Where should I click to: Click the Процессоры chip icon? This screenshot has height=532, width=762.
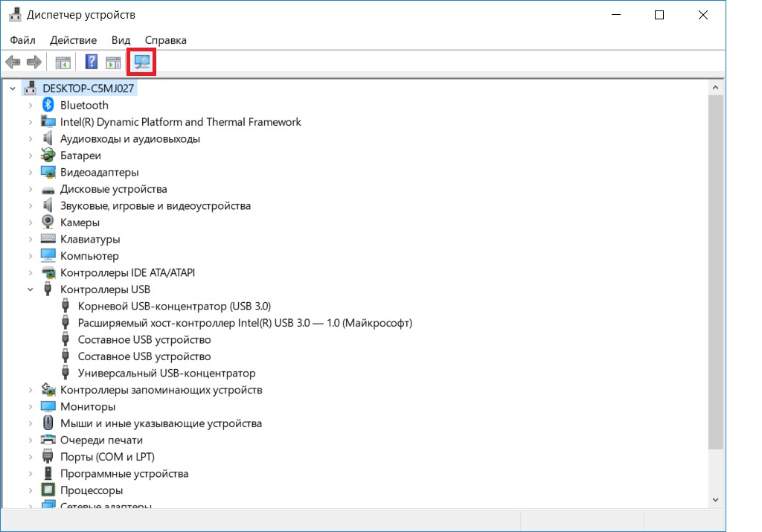coord(48,490)
